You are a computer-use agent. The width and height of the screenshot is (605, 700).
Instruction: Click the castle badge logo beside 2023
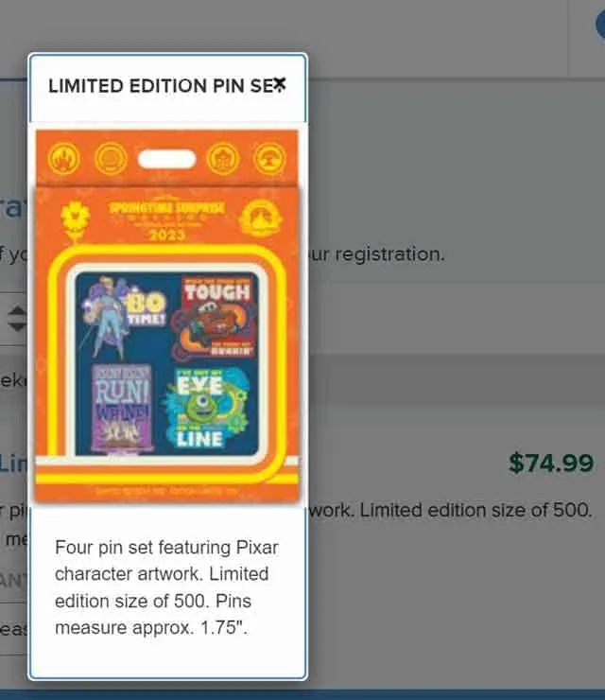pos(260,218)
